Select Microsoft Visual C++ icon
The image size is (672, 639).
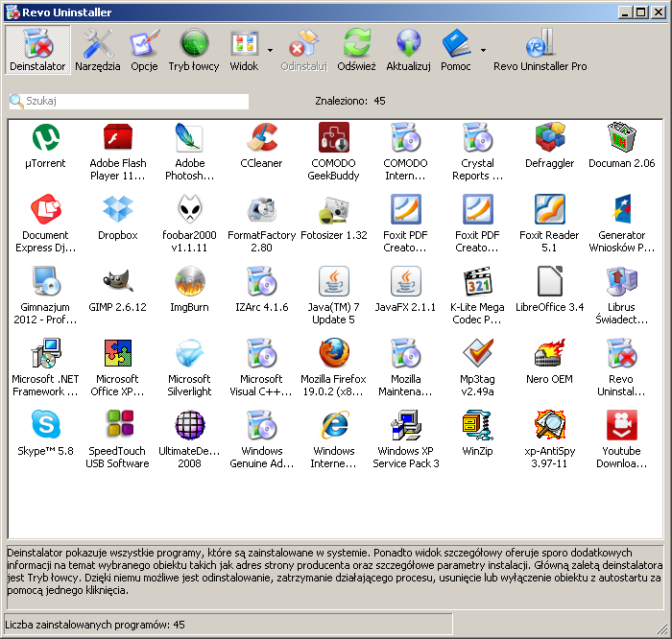pyautogui.click(x=262, y=354)
